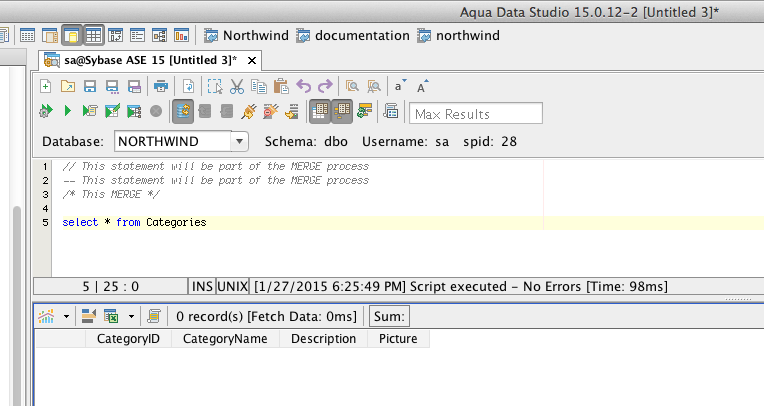Click the gray Cancel execution icon
This screenshot has height=406, width=764.
tap(156, 111)
